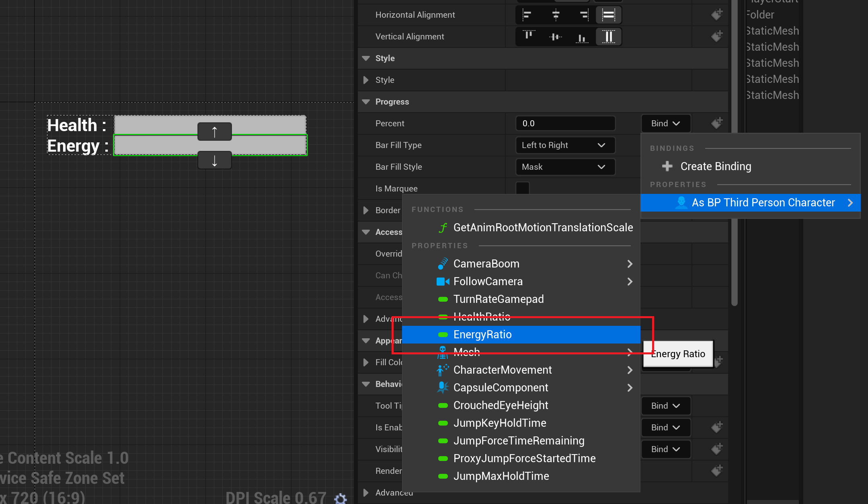868x504 pixels.
Task: Select center horizontal alignment icon
Action: 556,15
